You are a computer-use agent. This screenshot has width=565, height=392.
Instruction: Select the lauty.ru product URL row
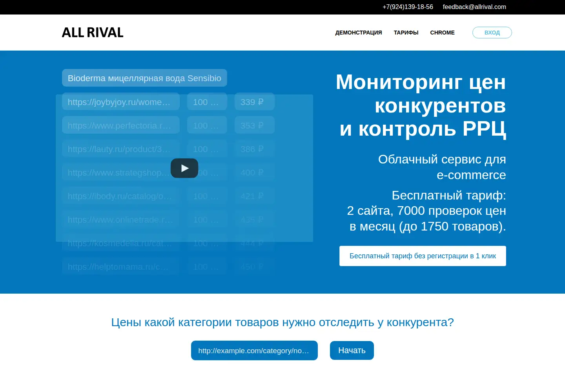121,149
